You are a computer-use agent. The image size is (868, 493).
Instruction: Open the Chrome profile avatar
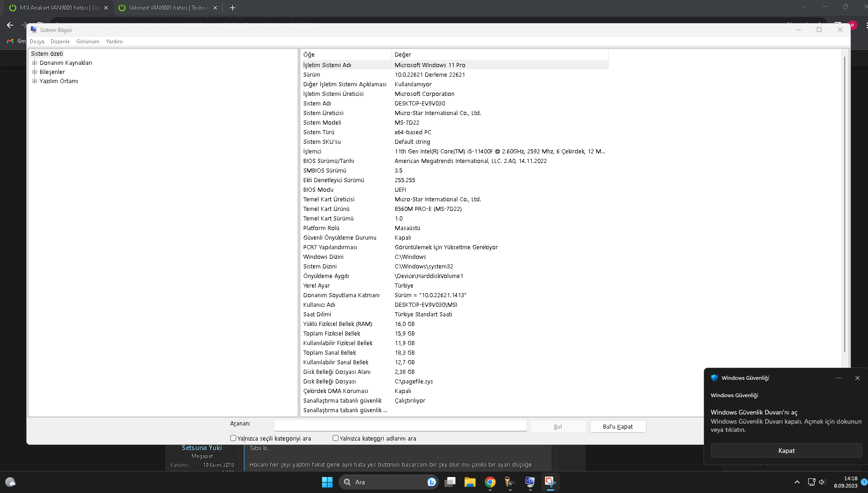[x=852, y=25]
